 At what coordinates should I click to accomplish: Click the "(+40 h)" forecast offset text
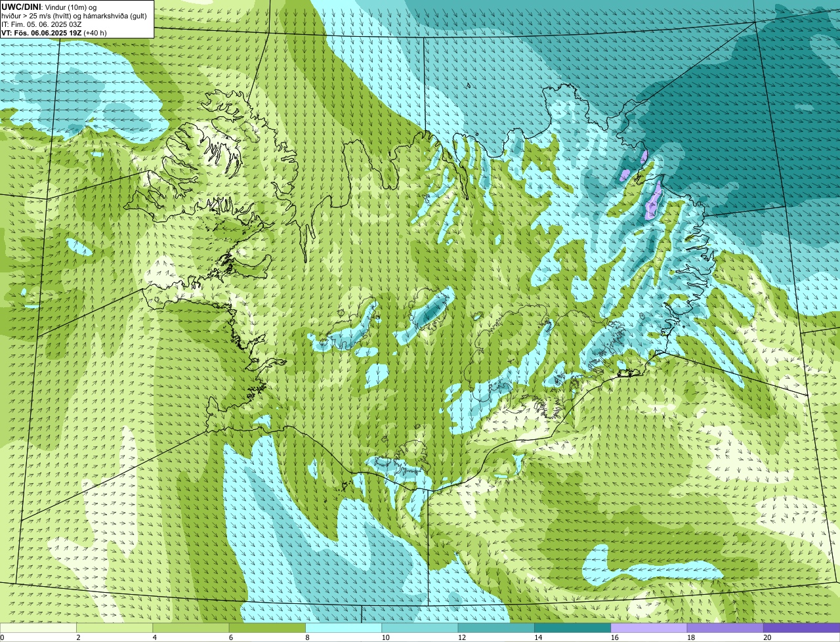pos(95,32)
